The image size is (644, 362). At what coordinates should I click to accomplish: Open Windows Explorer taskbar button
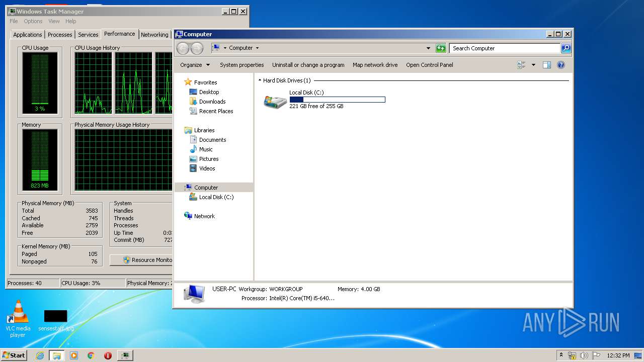[x=56, y=355]
